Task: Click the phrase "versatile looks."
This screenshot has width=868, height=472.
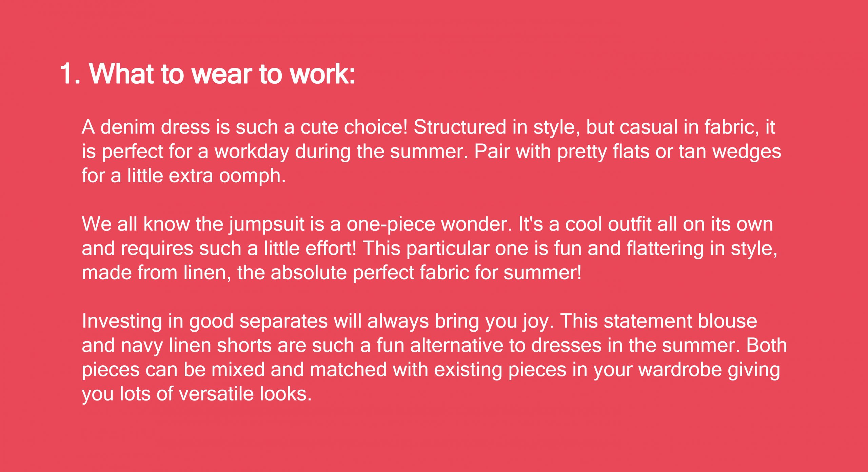Action: [245, 394]
